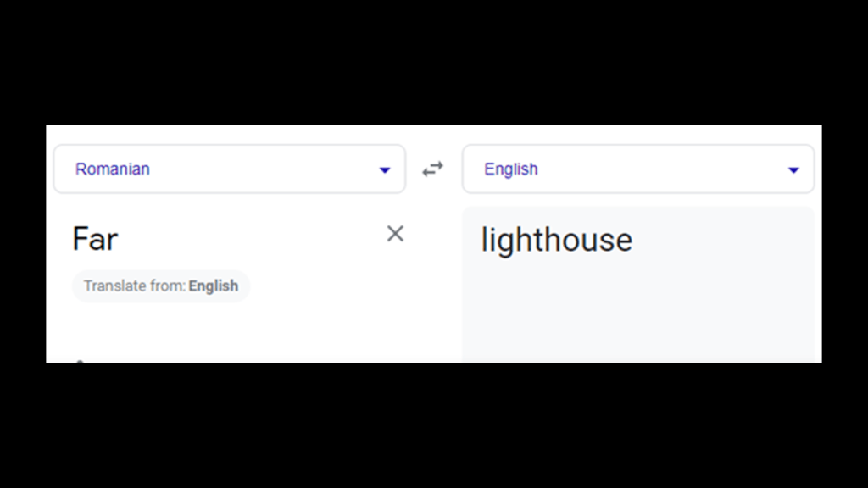Swap the source and target languages
Image resolution: width=868 pixels, height=488 pixels.
[433, 169]
